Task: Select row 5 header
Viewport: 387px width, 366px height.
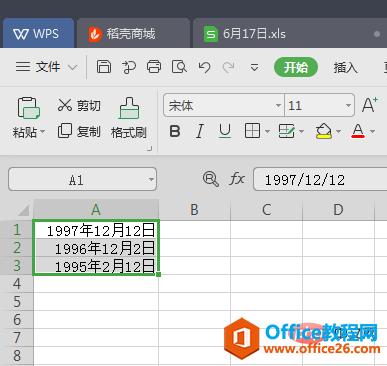Action: 17,302
